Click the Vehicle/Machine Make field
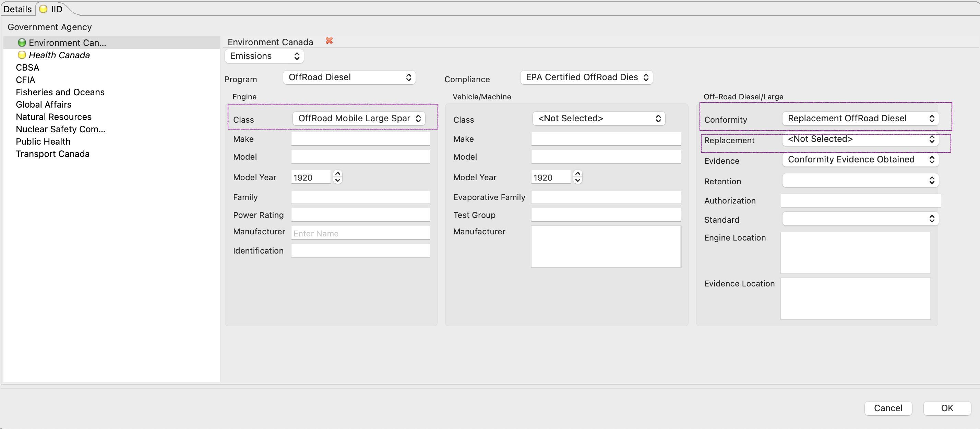This screenshot has height=429, width=980. coord(606,139)
